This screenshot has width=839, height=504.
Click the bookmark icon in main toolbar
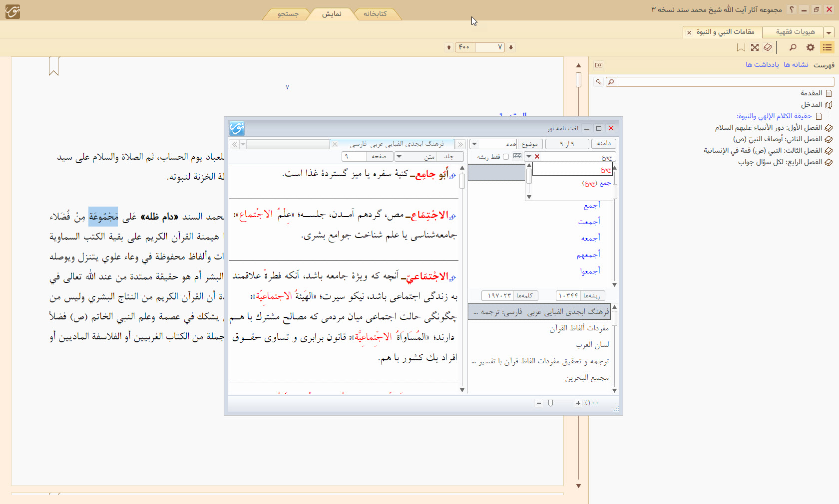point(741,47)
